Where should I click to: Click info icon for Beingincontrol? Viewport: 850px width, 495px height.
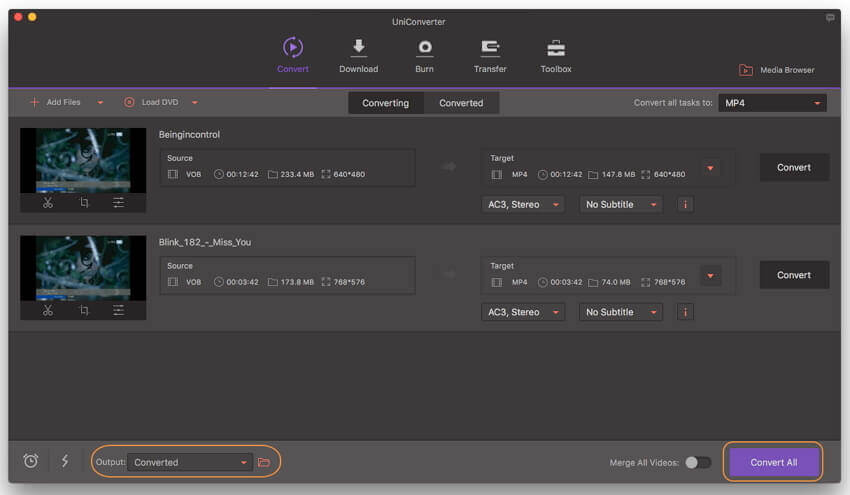click(x=685, y=204)
